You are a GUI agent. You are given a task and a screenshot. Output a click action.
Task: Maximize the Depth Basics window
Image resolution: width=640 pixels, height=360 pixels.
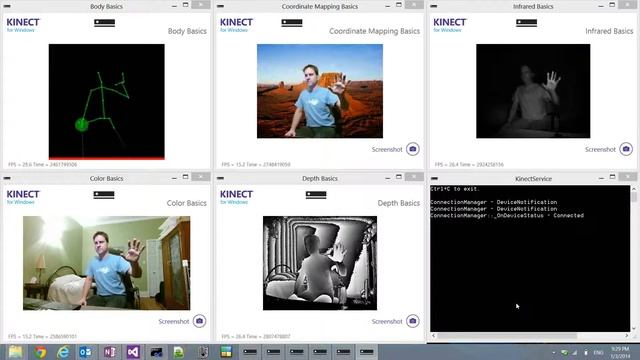tap(399, 177)
